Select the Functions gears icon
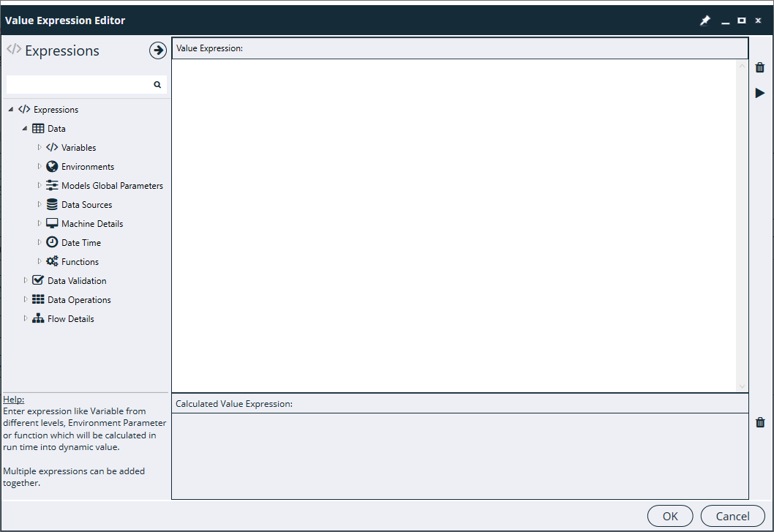Screen dimensions: 774x532 52,262
